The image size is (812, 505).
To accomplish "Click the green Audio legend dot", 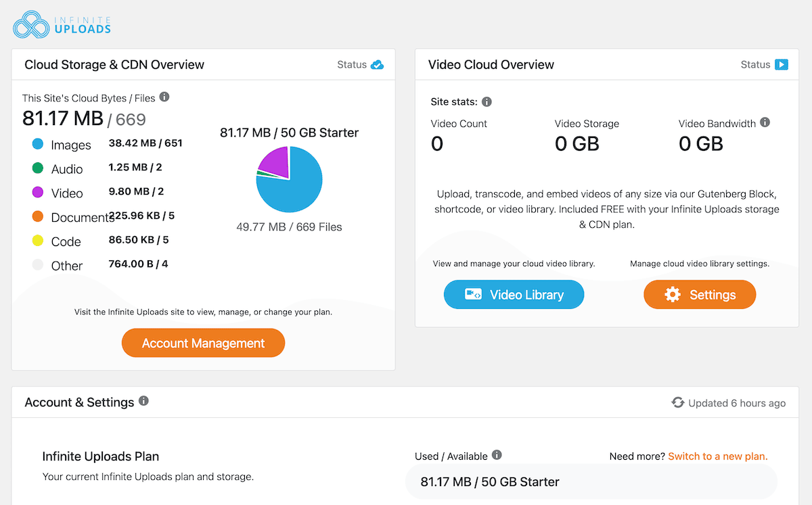I will [38, 168].
